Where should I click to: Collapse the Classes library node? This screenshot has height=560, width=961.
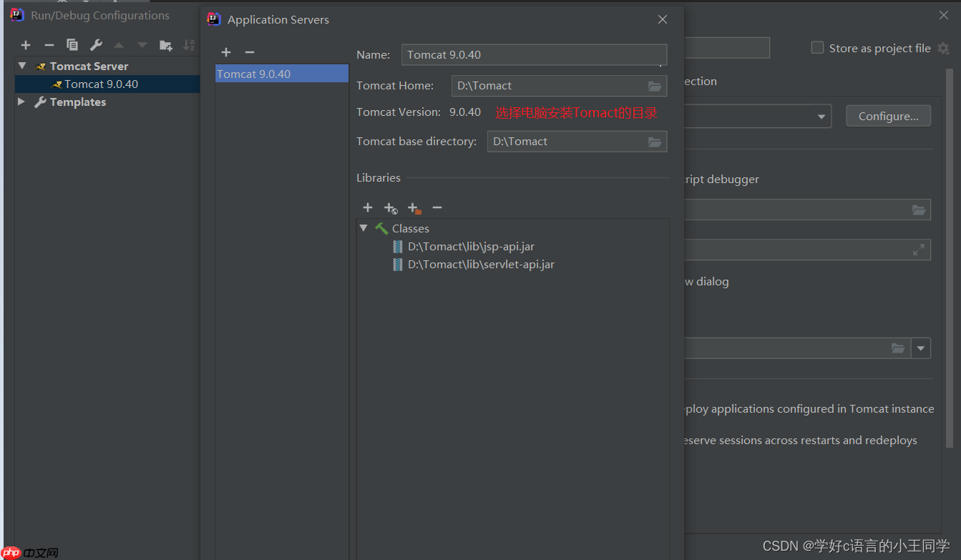click(364, 228)
